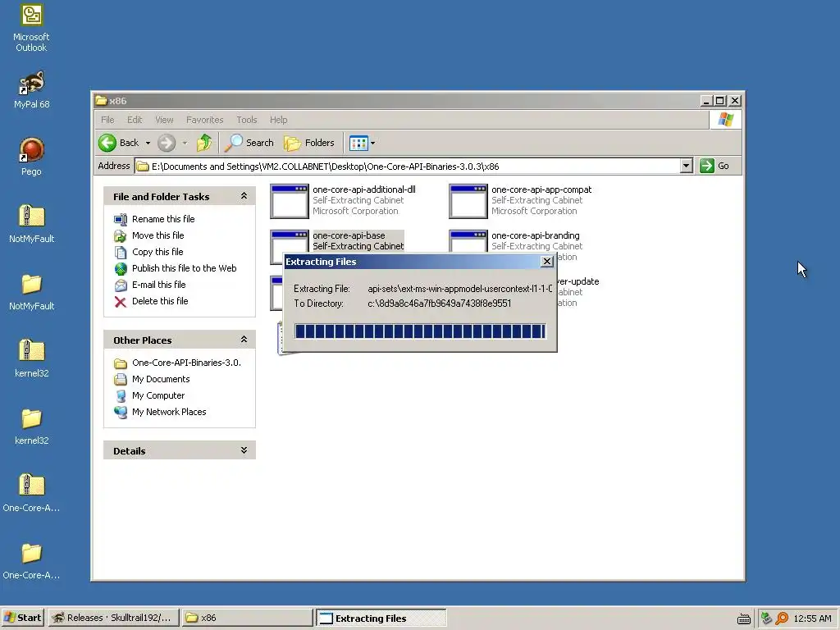This screenshot has height=630, width=840.
Task: Go up one folder level
Action: [204, 143]
